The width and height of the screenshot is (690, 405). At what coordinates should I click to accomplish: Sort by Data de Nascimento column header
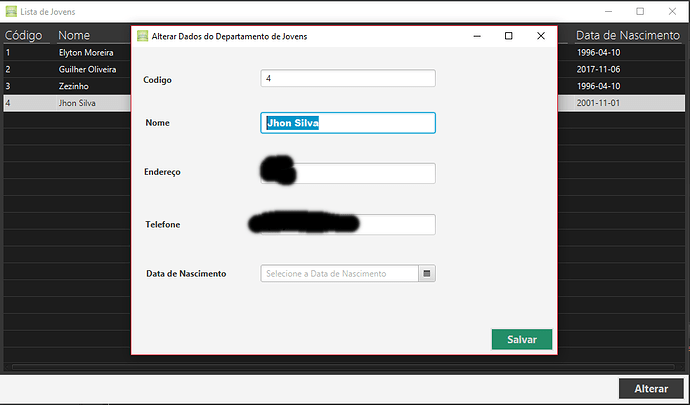pos(628,35)
